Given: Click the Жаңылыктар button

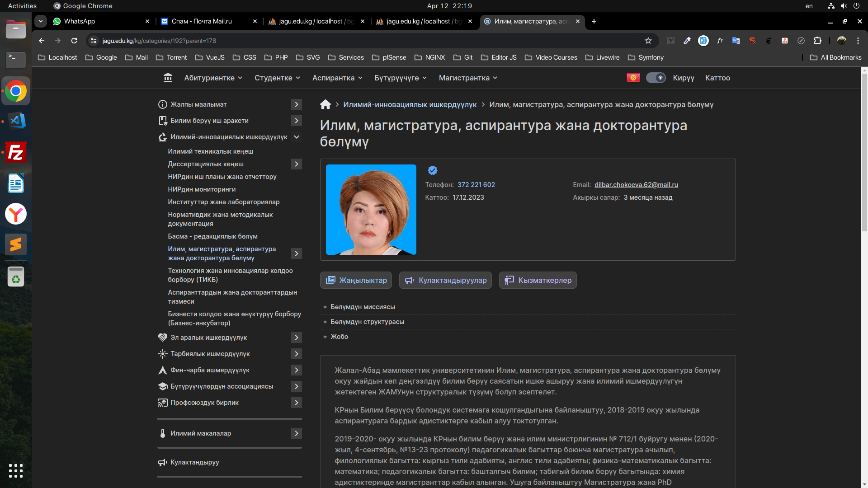Looking at the screenshot, I should [x=356, y=280].
